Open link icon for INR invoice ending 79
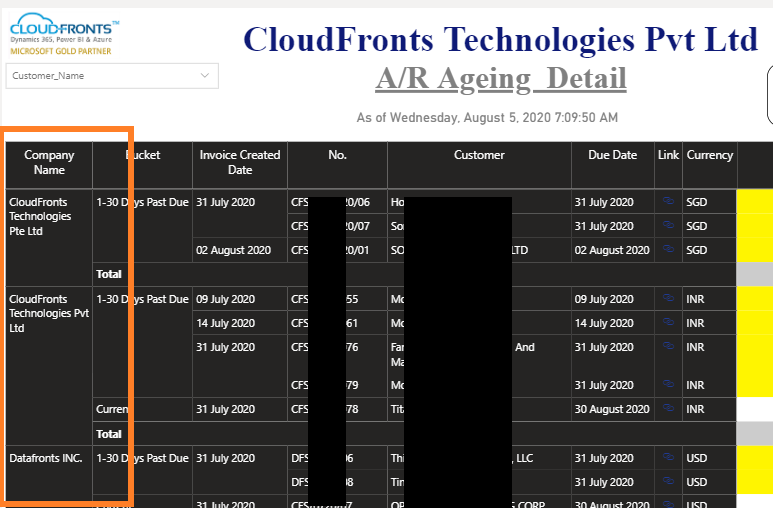 pos(668,384)
